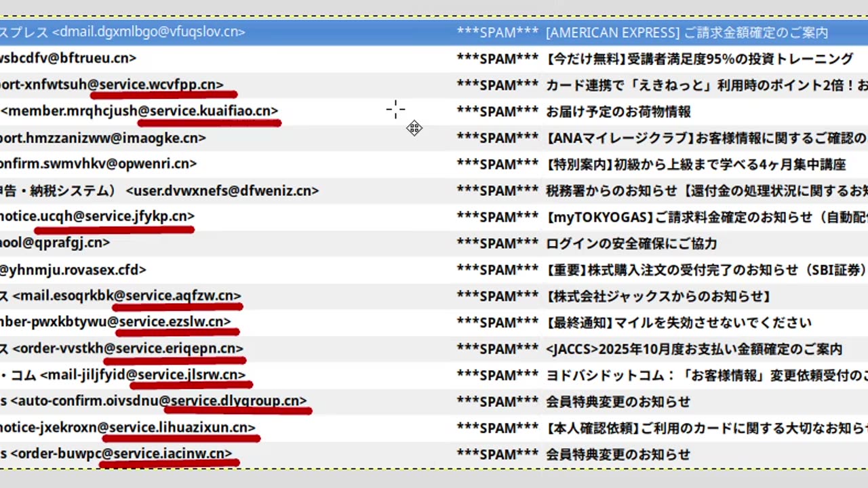The width and height of the screenshot is (868, 488).
Task: Click sender notice-jxekroxn@service.lihuazixun.cn
Action: coord(127,428)
